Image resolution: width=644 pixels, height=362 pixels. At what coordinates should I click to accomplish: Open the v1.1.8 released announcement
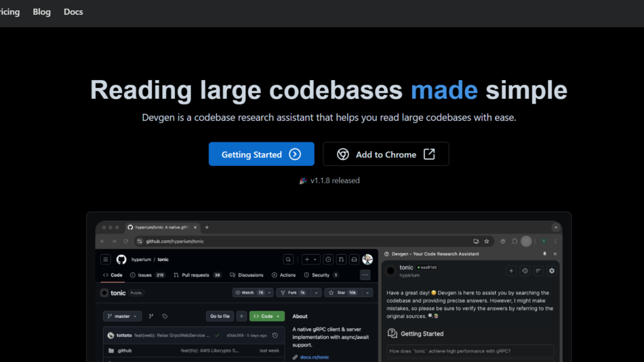tap(330, 180)
